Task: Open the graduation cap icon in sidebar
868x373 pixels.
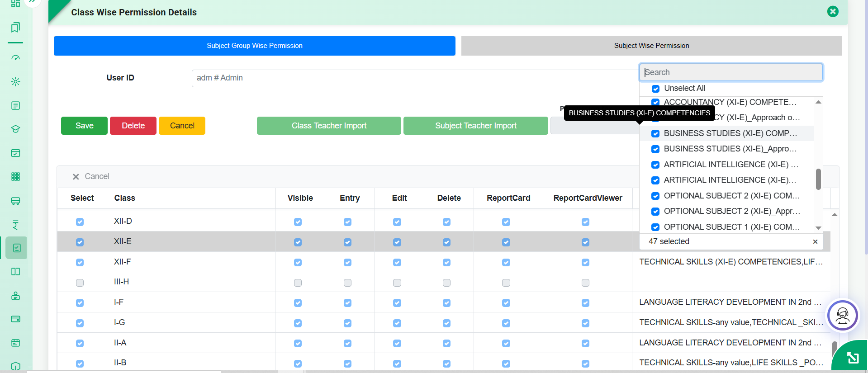Action: pos(15,129)
